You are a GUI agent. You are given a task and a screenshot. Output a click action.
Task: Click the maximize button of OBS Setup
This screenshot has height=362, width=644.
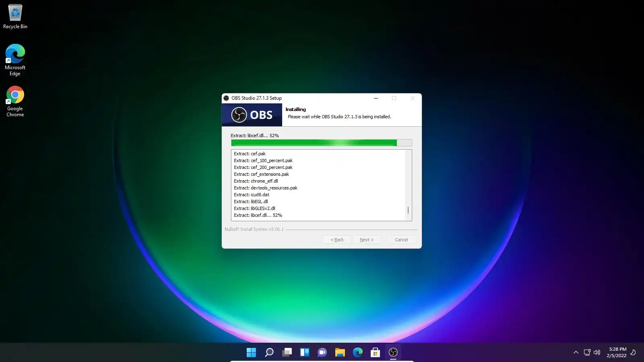(394, 98)
